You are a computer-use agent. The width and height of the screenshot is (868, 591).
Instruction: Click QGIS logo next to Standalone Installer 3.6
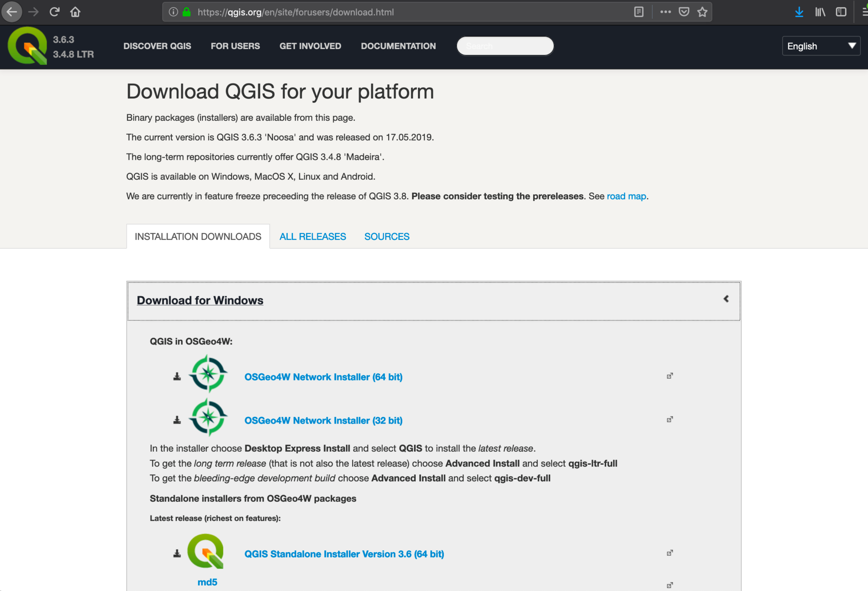tap(206, 551)
